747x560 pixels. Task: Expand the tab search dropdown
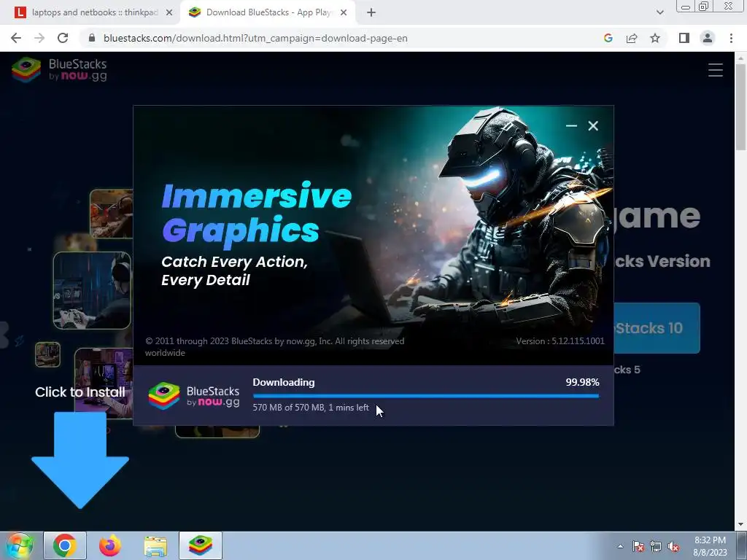click(x=659, y=12)
